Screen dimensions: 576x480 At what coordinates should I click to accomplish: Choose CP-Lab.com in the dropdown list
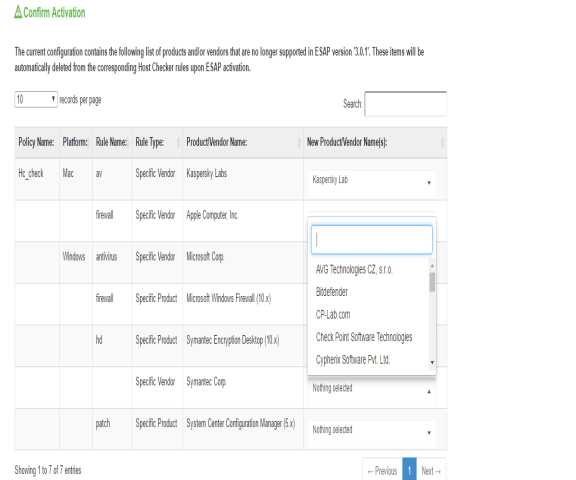[333, 315]
